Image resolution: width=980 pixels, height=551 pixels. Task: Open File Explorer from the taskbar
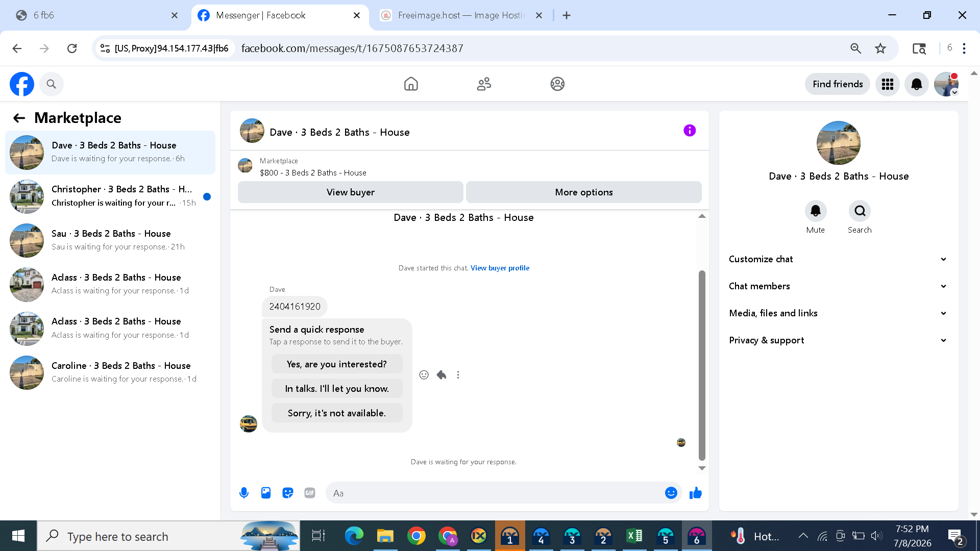coord(385,536)
